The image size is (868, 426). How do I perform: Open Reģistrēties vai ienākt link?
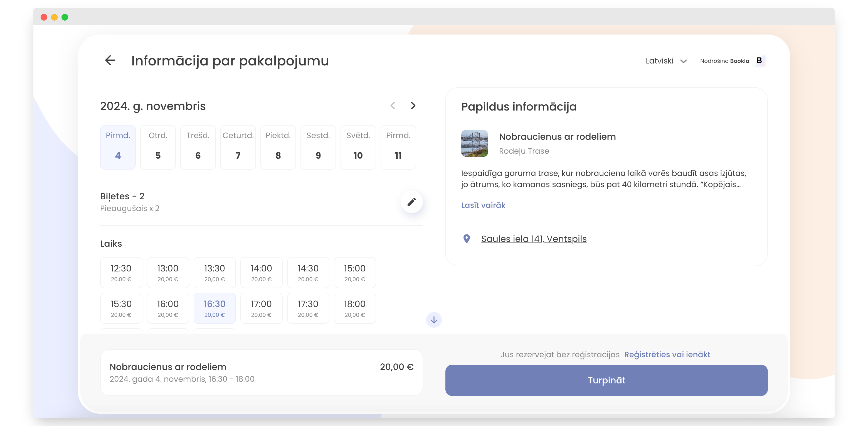coord(667,354)
